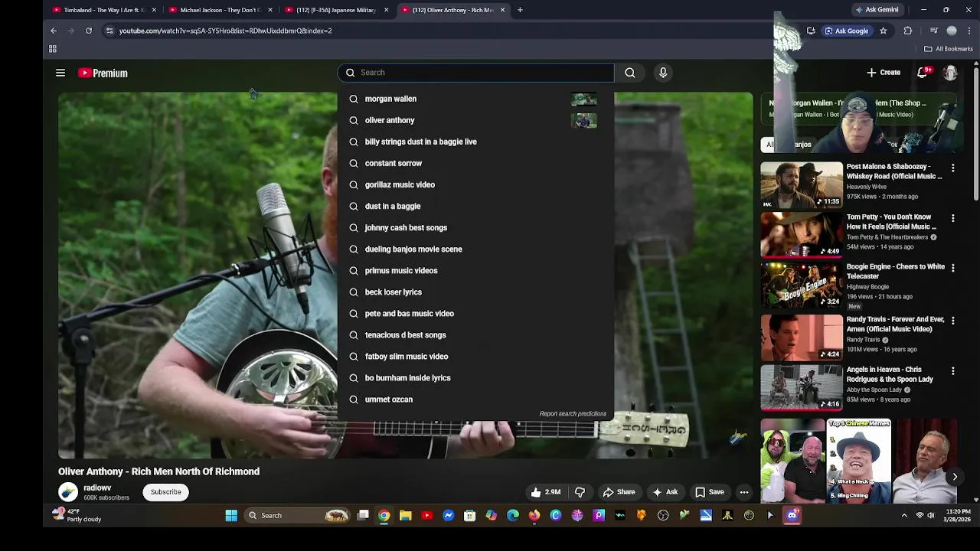The image size is (980, 551).
Task: Like the video with 2.9M likes
Action: [x=546, y=492]
